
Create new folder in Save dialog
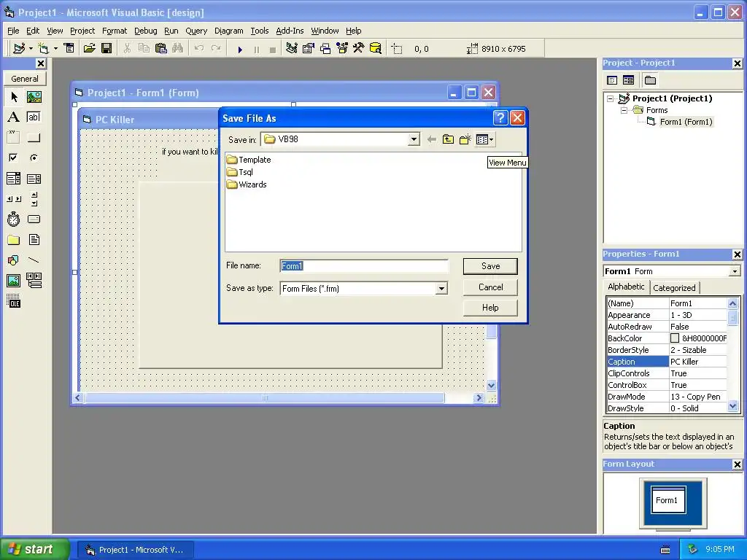click(x=465, y=139)
